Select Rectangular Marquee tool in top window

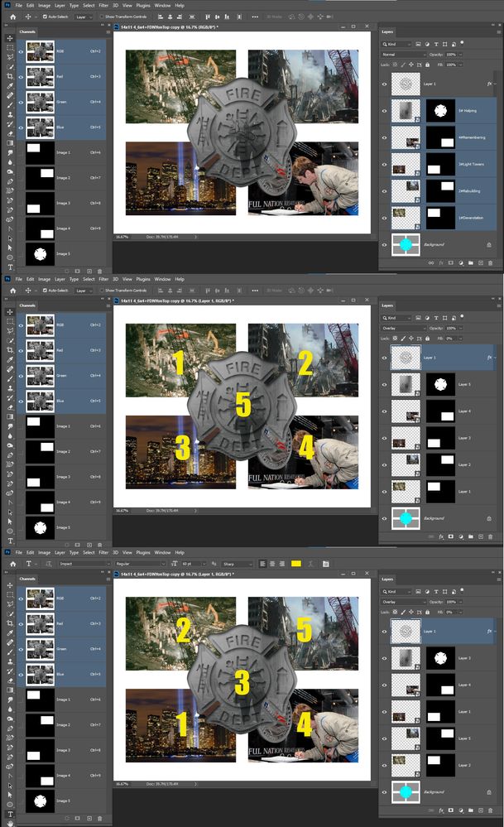(10, 47)
